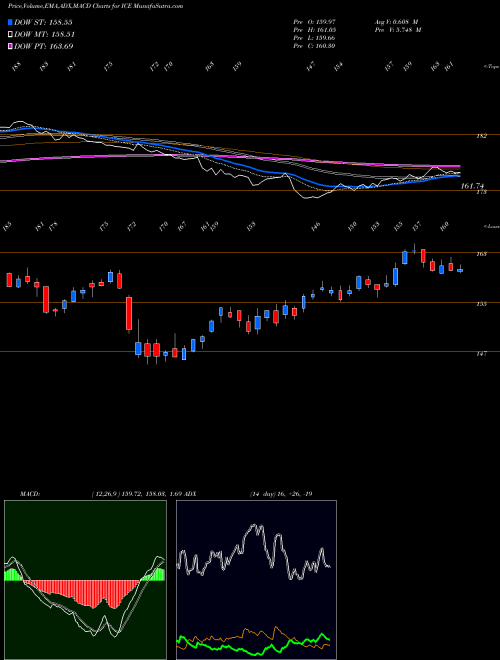Click the 182 axis label on EMA chart
This screenshot has width=500, height=660.
481,136
